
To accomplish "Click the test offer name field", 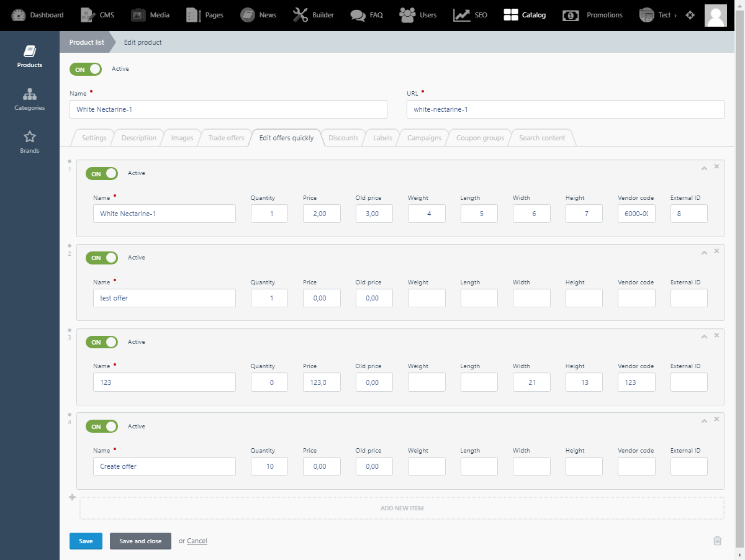I will 165,298.
